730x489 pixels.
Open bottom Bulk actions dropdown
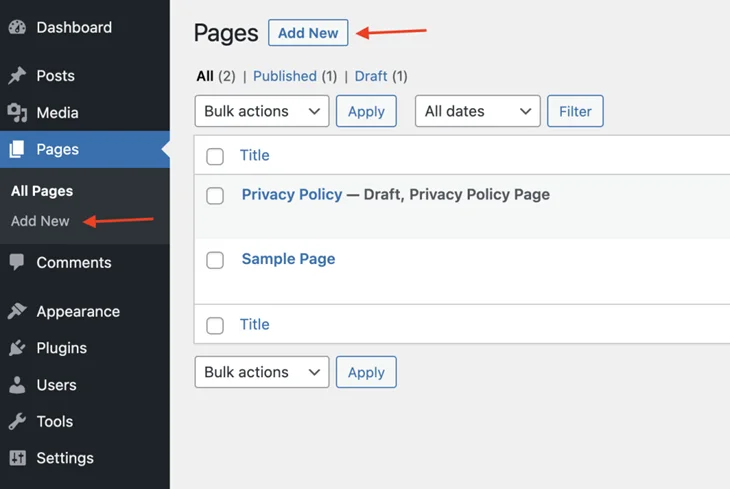262,372
